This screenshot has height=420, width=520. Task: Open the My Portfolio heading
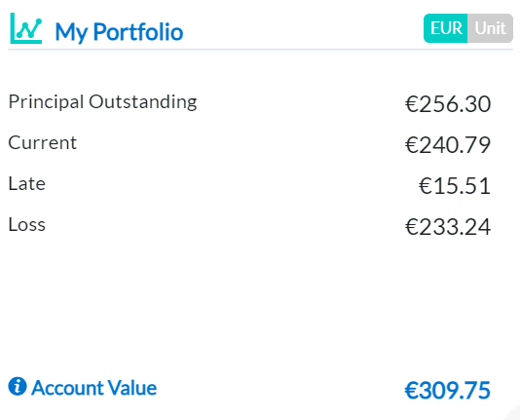tap(119, 32)
